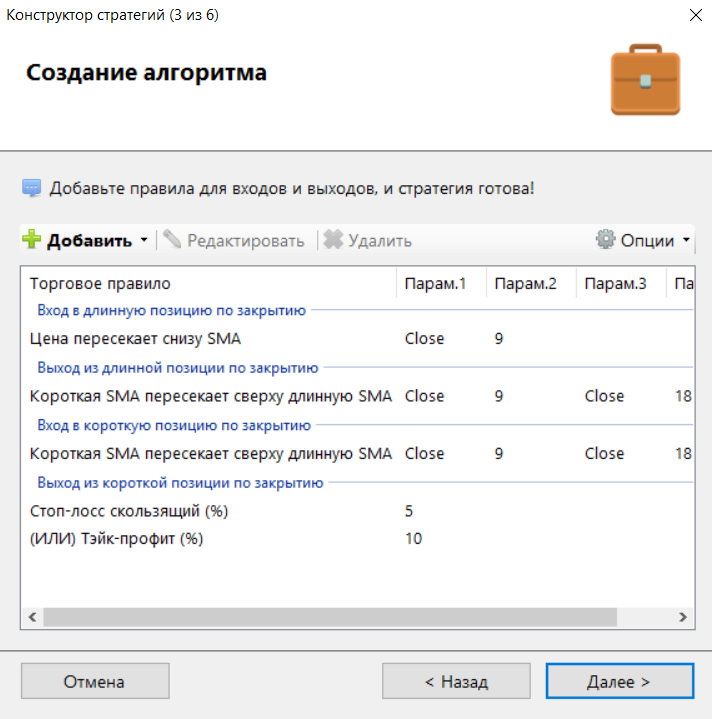Click the left arrow of horizontal scrollbar
This screenshot has height=719, width=712.
pos(32,617)
